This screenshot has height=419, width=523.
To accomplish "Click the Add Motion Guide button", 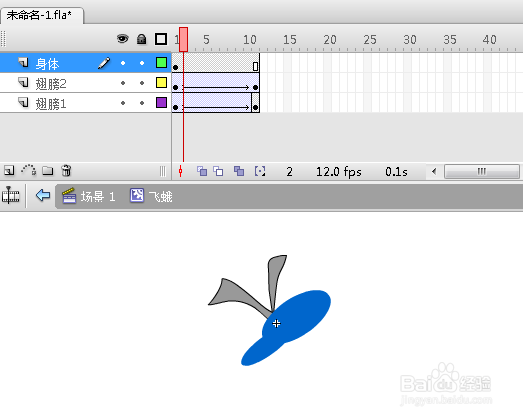I will click(x=29, y=170).
